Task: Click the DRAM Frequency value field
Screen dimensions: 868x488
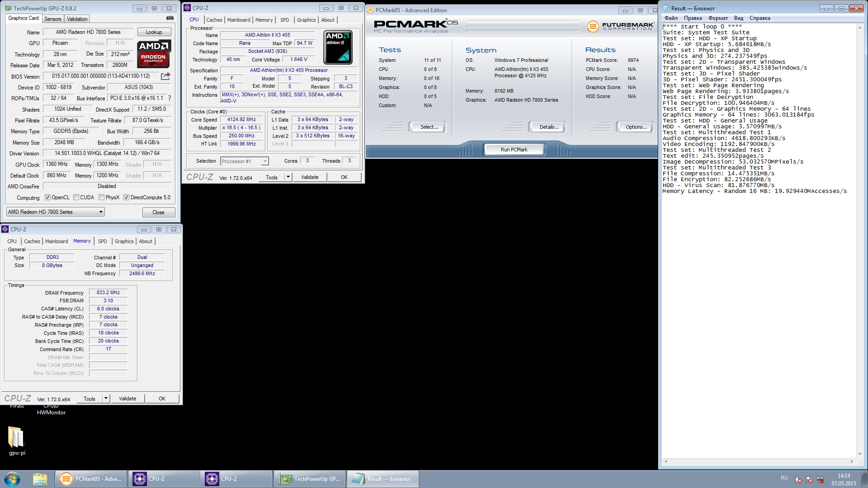Action: click(108, 292)
